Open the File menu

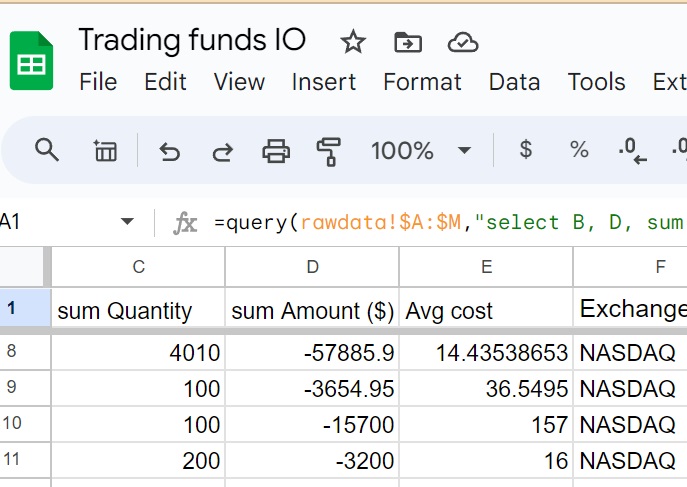point(98,82)
